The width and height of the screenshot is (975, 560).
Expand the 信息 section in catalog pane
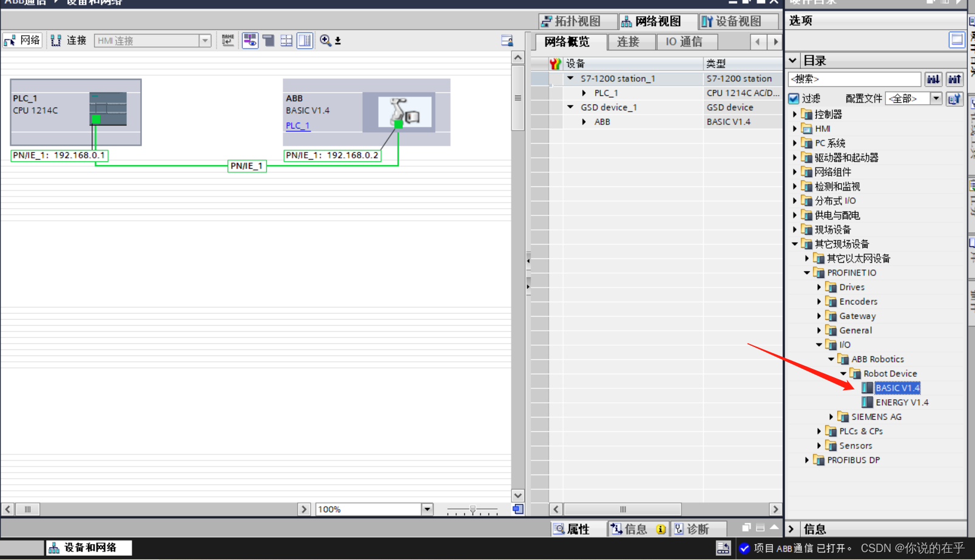point(791,529)
